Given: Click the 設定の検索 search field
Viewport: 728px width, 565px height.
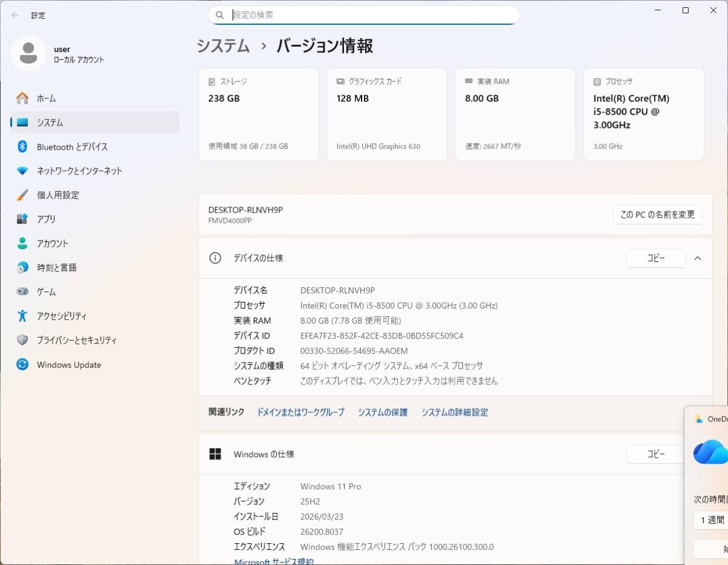Looking at the screenshot, I should (x=364, y=15).
